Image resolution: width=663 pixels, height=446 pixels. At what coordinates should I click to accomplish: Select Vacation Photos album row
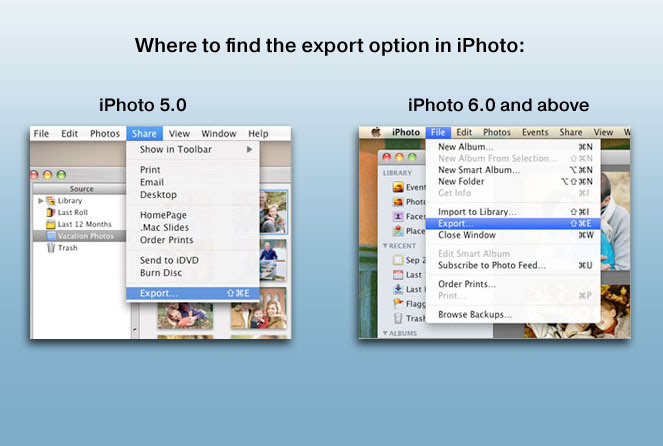pyautogui.click(x=79, y=236)
